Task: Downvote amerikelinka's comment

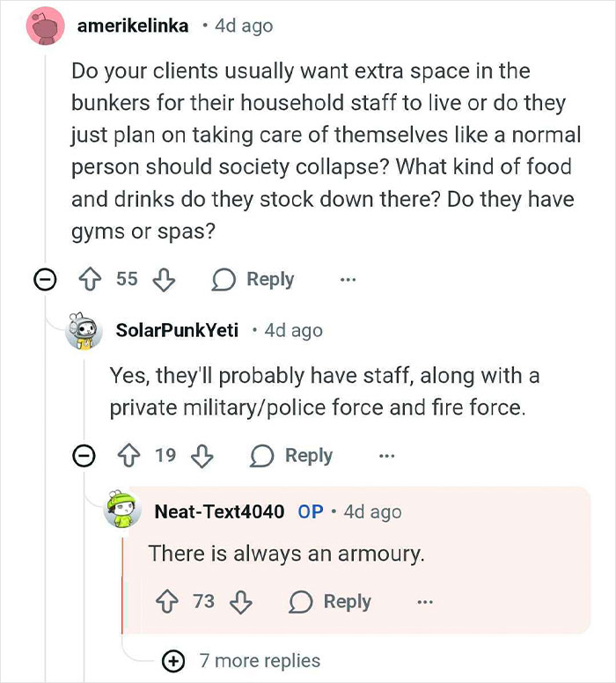Action: 163,279
